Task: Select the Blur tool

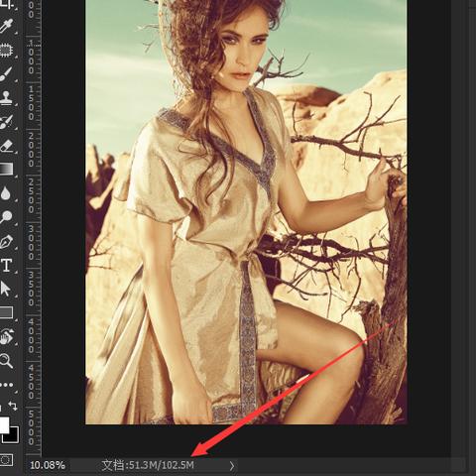Action: click(x=6, y=193)
